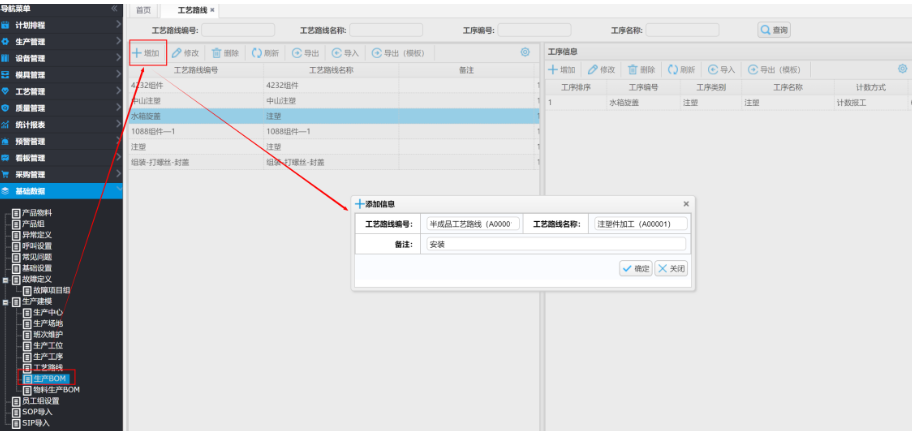Select 生产BOM in the navigation tree

pyautogui.click(x=49, y=378)
